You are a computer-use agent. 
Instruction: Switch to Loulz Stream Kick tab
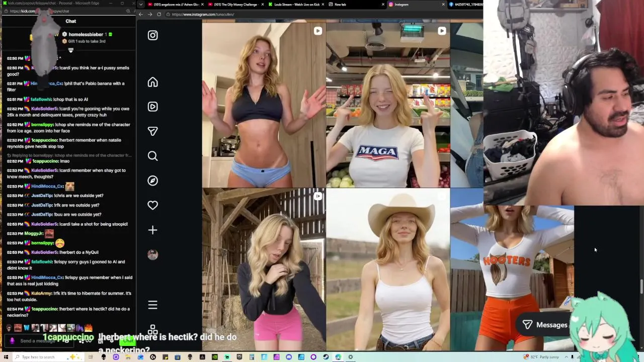tap(296, 5)
